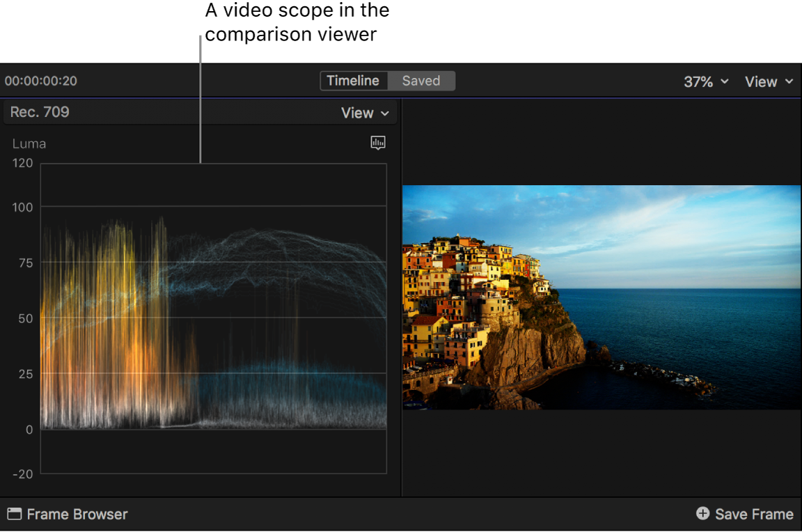
Task: Click the Rec. 709 color space label
Action: pos(39,112)
